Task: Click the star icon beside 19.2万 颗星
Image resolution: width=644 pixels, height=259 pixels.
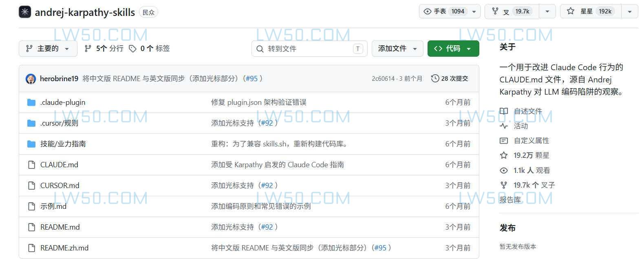Action: tap(504, 155)
